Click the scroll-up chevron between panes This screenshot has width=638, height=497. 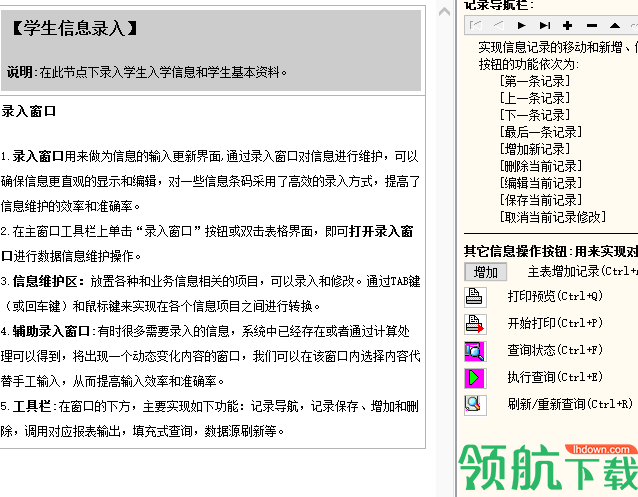[x=444, y=12]
